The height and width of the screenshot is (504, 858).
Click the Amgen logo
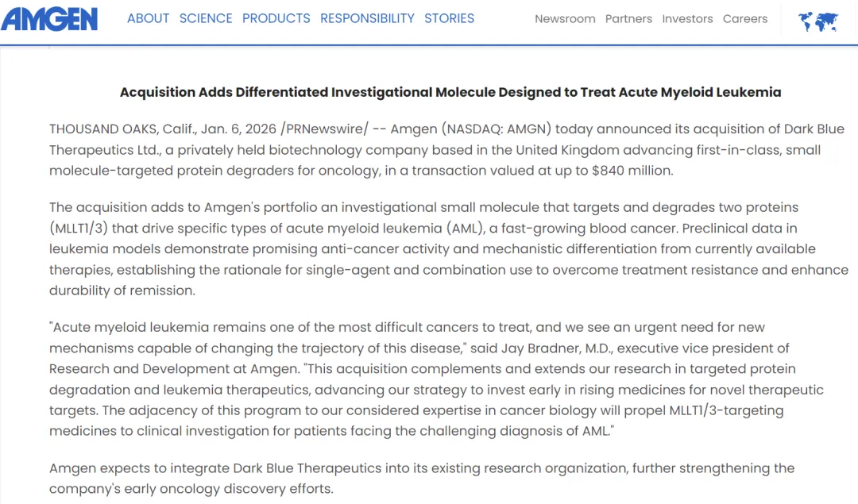pyautogui.click(x=49, y=18)
